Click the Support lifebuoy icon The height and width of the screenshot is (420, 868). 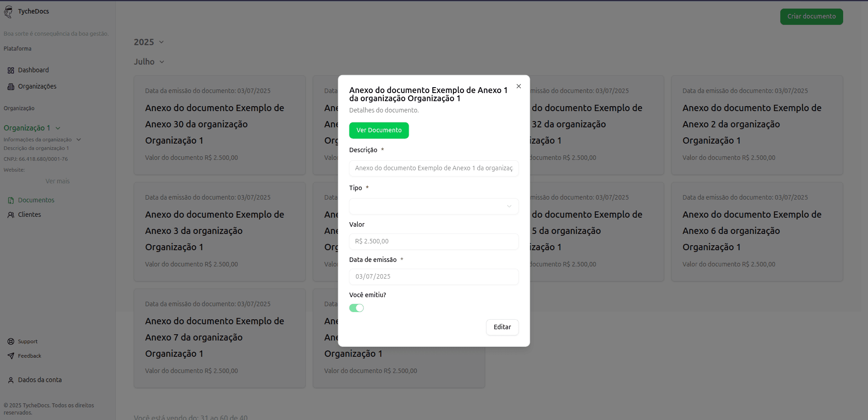click(x=11, y=342)
